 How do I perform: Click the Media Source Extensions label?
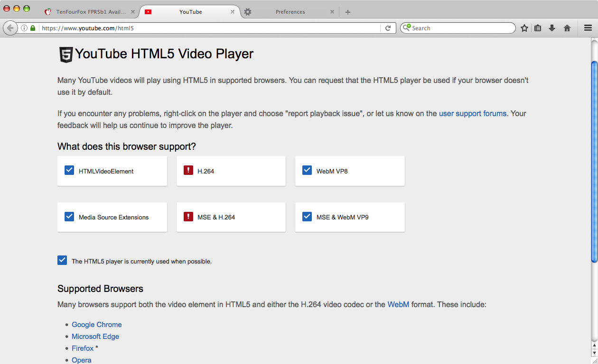point(114,217)
